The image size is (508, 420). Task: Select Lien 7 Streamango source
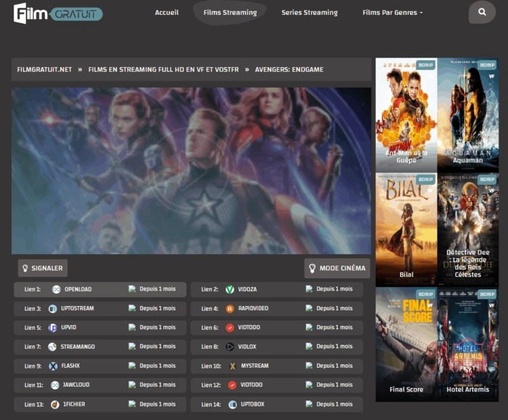tap(100, 347)
